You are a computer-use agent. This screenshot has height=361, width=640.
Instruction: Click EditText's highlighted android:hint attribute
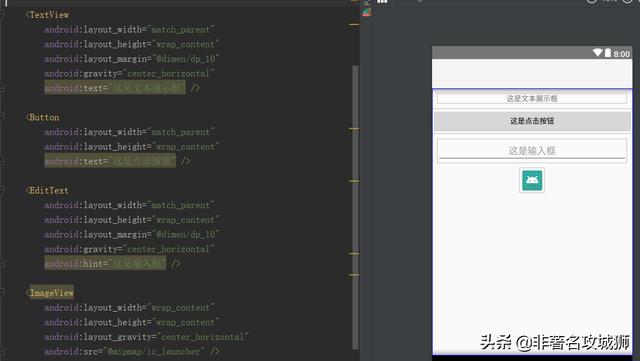tap(105, 263)
